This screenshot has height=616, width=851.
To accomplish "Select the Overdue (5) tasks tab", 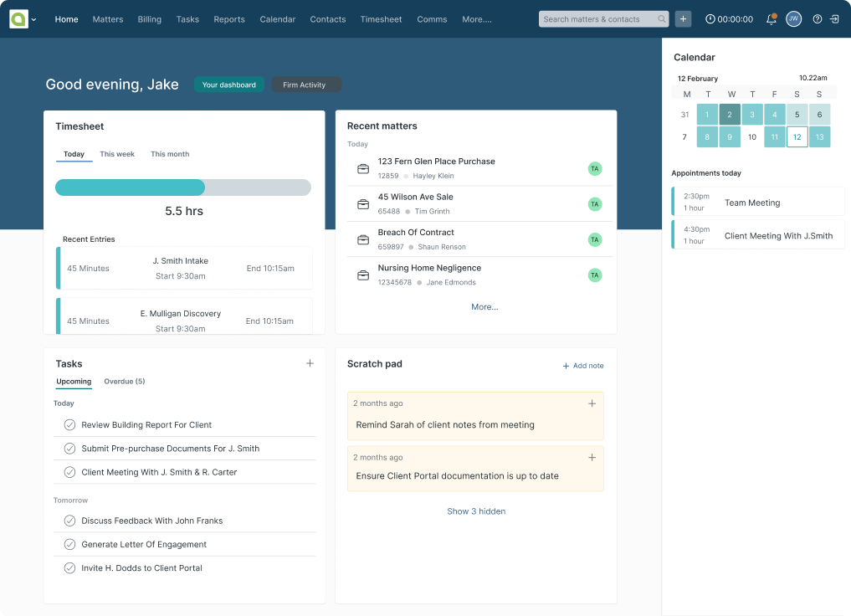I will (x=124, y=382).
